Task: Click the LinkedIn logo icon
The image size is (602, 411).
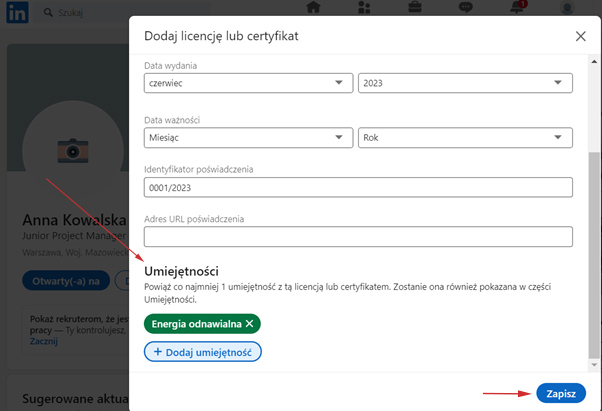Action: point(17,12)
